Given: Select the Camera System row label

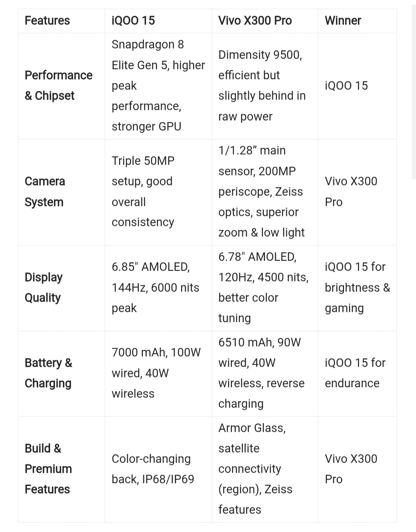Looking at the screenshot, I should coord(45,192).
